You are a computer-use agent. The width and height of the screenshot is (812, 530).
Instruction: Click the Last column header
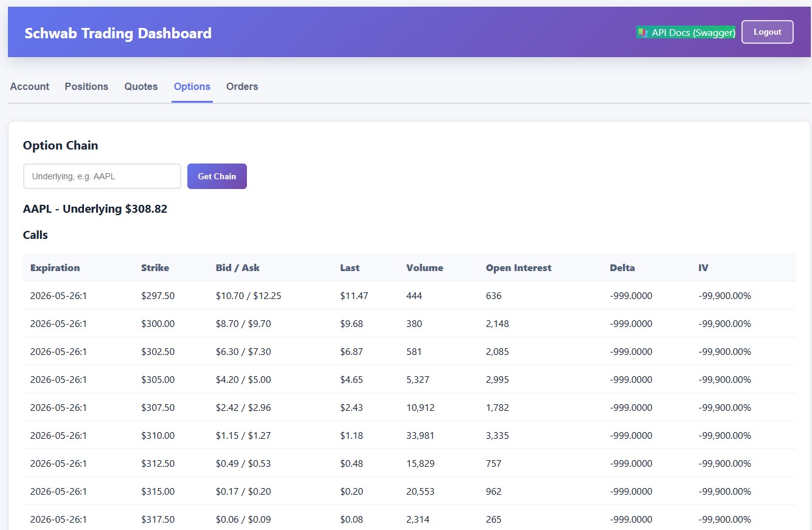click(350, 267)
